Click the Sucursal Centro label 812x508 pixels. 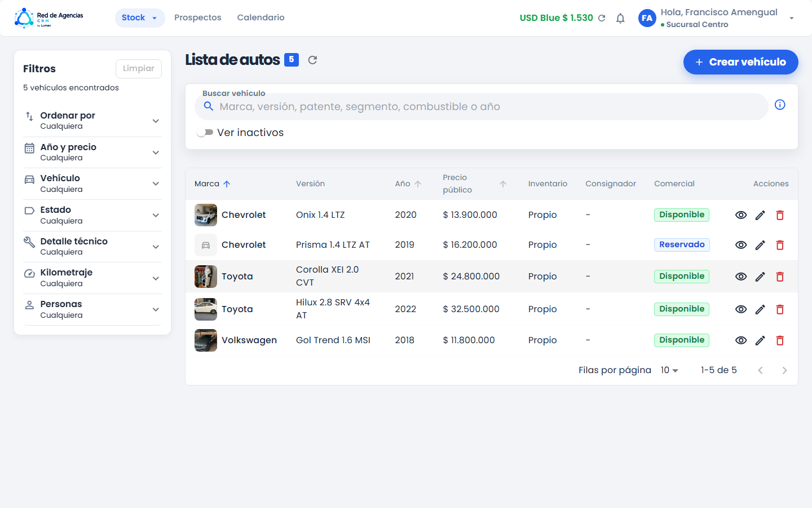(x=697, y=25)
